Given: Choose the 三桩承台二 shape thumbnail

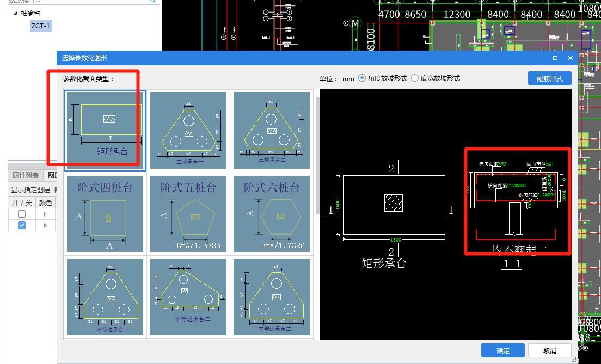Looking at the screenshot, I should tap(271, 130).
